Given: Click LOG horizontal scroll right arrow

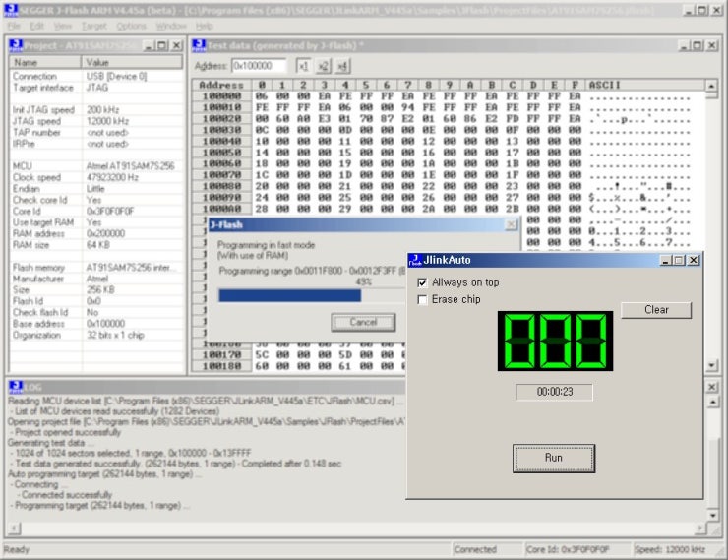Looking at the screenshot, I should [x=700, y=529].
